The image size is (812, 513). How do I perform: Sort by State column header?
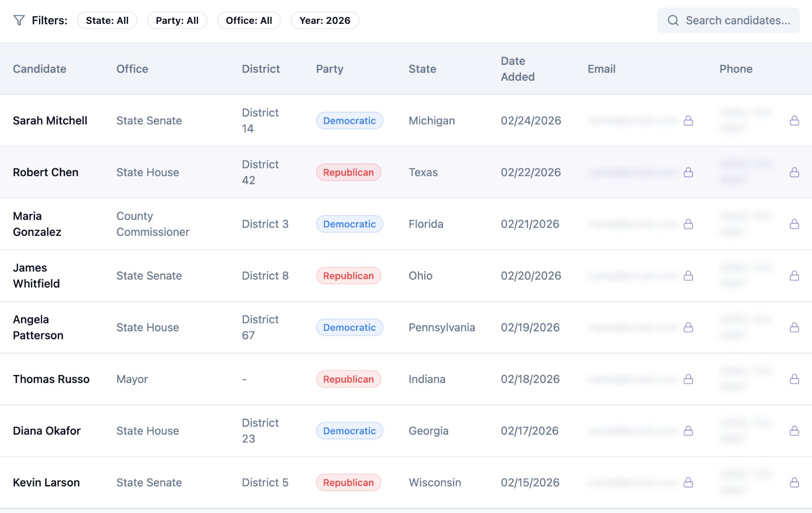[x=422, y=69]
